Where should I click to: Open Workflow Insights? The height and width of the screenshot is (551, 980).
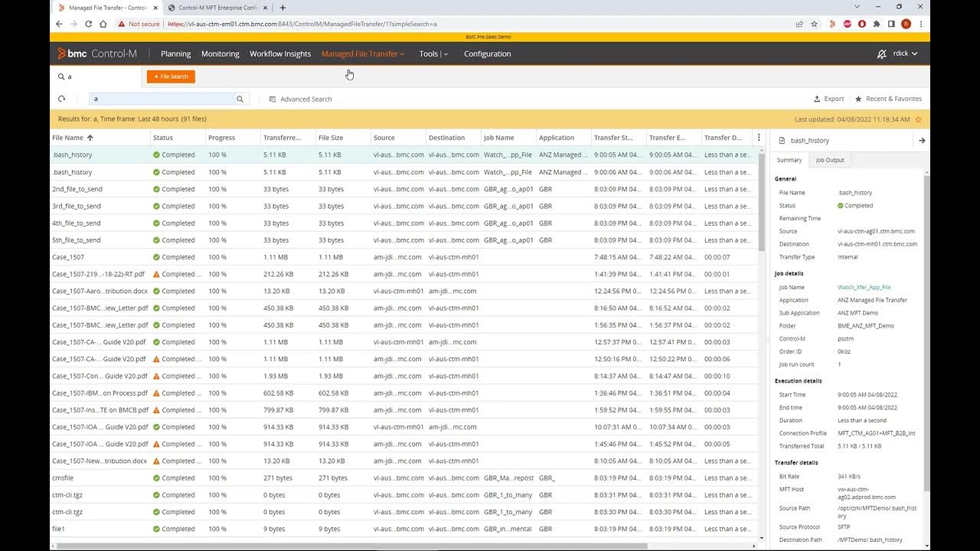pos(280,54)
